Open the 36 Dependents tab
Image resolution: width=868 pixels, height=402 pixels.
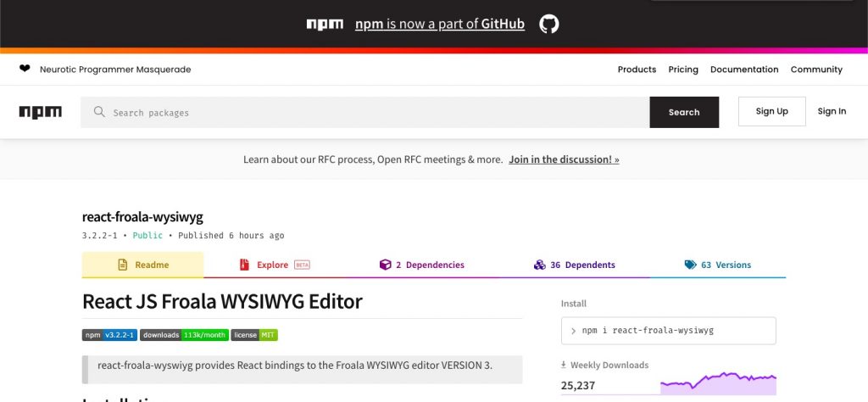pos(574,265)
